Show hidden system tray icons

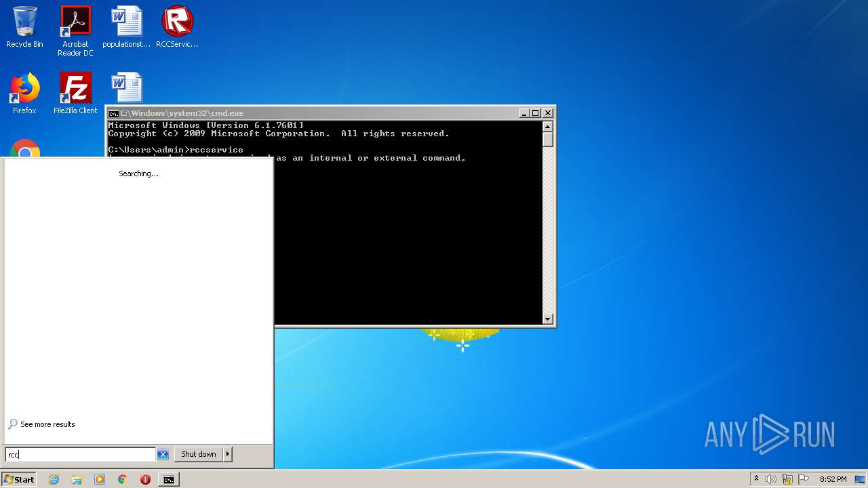[756, 479]
